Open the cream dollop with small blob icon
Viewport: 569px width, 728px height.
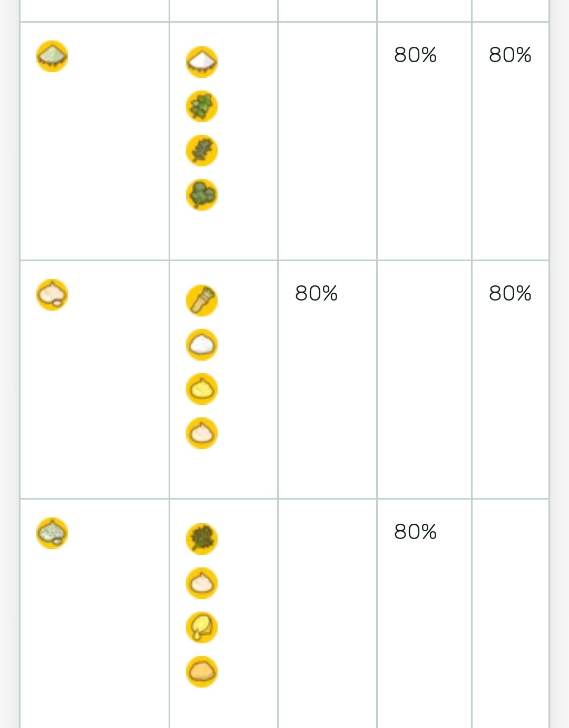(x=52, y=295)
